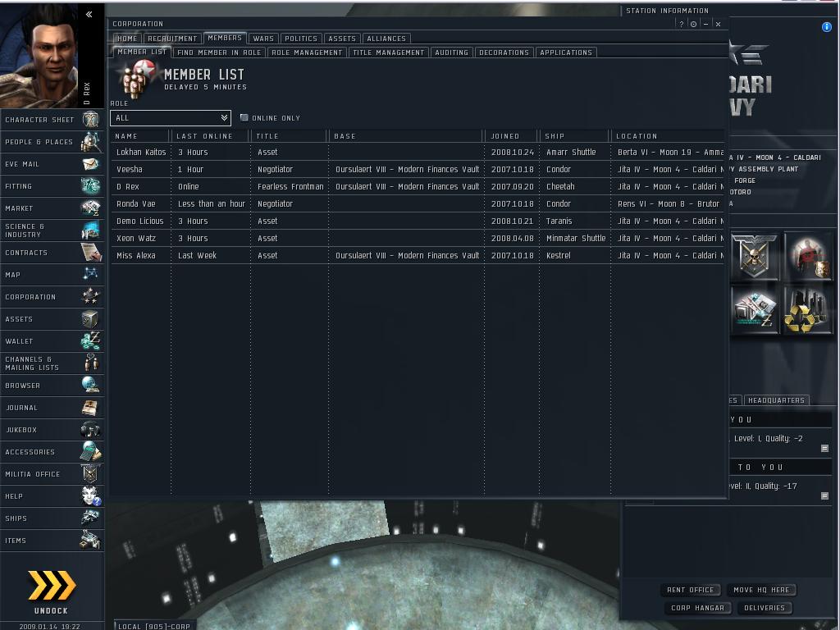Image resolution: width=840 pixels, height=630 pixels.
Task: Sort members by the Last Online column header
Action: coord(211,136)
